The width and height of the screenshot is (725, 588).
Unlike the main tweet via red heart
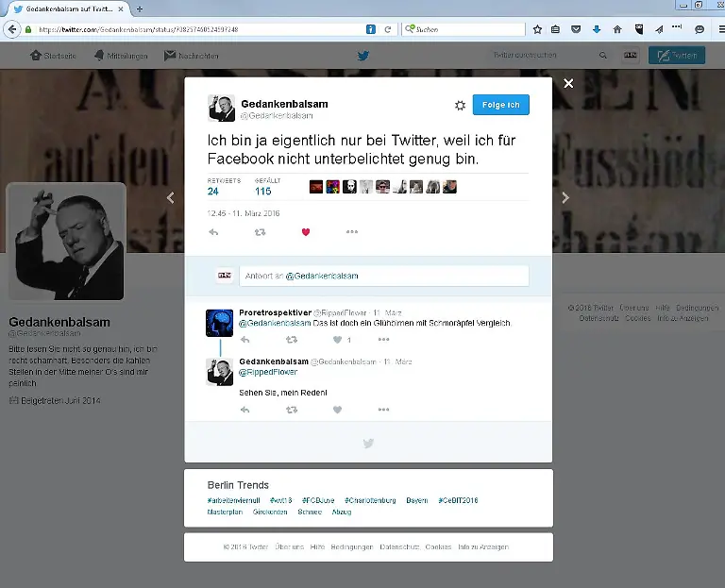coord(305,232)
